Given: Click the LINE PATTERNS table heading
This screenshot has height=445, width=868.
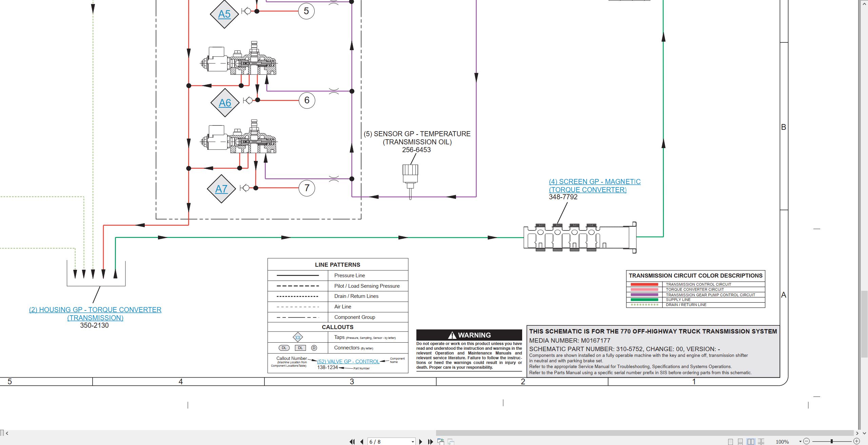Looking at the screenshot, I should 338,265.
